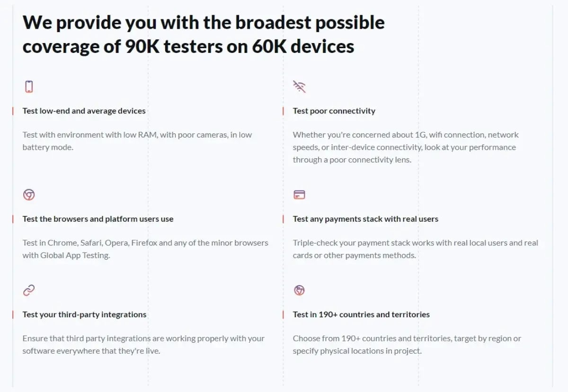Click the chain link integrations icon
This screenshot has height=392, width=568.
coord(29,290)
